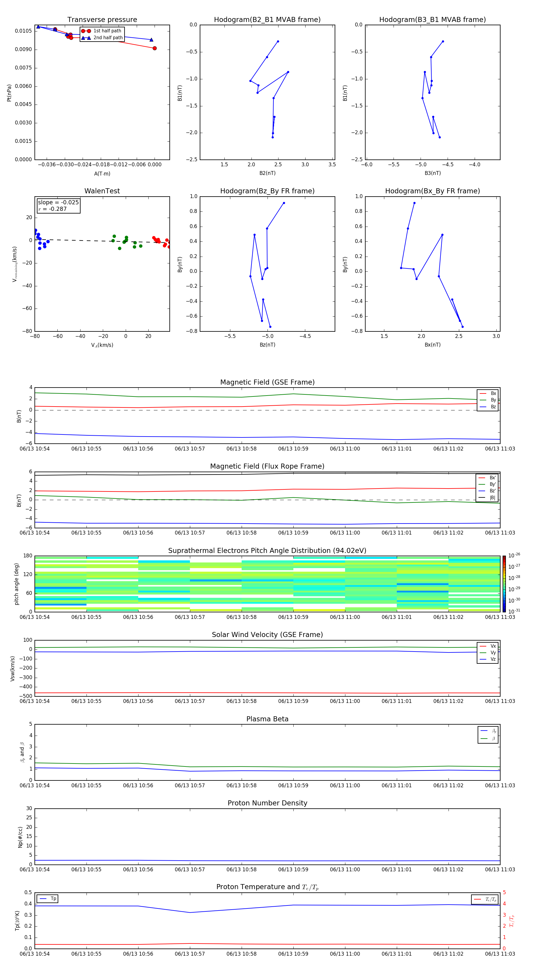Click the Tp legend in Proton Temperature plot

click(48, 899)
